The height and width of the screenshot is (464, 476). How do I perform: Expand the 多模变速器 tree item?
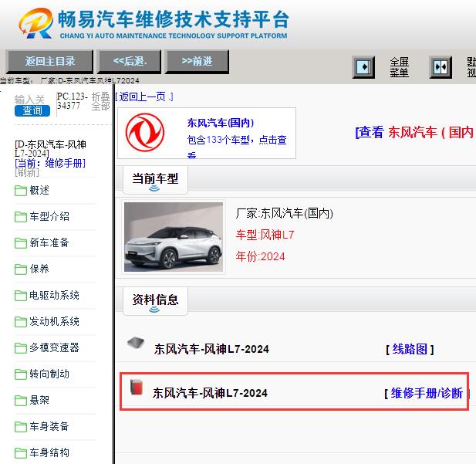[54, 347]
